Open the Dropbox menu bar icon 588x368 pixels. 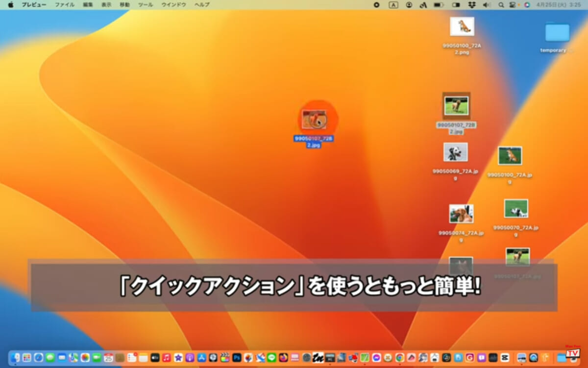click(x=471, y=4)
